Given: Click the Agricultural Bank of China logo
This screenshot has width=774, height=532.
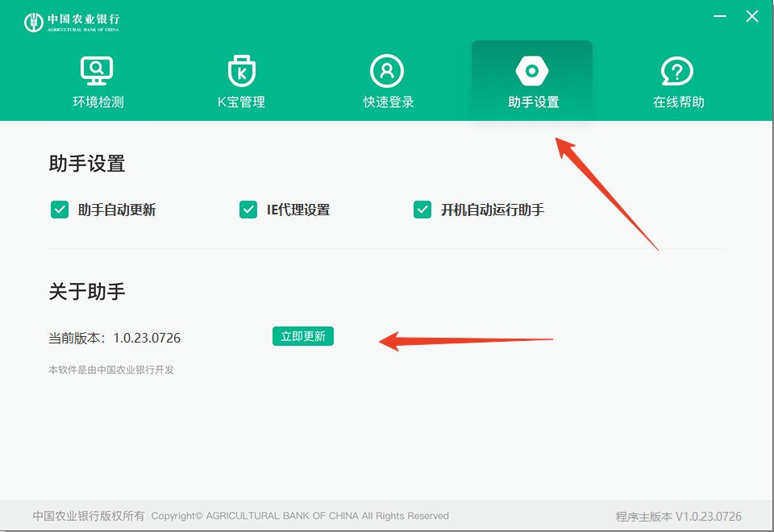Looking at the screenshot, I should 72,23.
